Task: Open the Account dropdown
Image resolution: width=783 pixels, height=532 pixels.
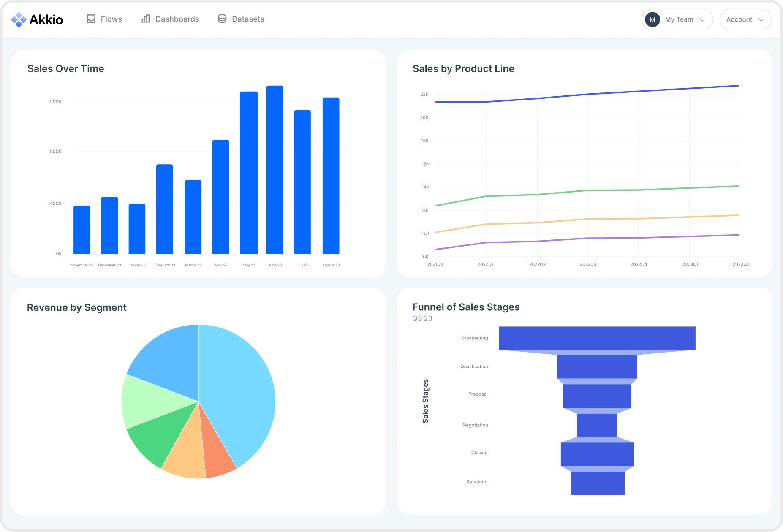Action: pyautogui.click(x=745, y=19)
